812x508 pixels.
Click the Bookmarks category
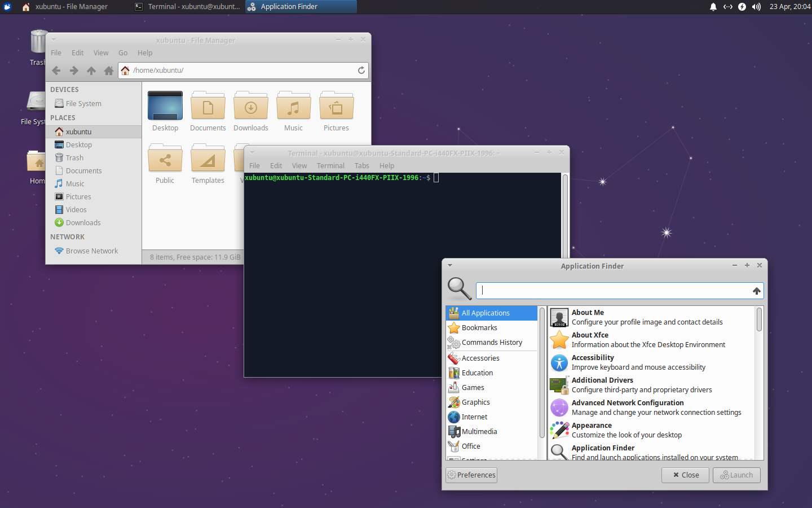point(479,327)
